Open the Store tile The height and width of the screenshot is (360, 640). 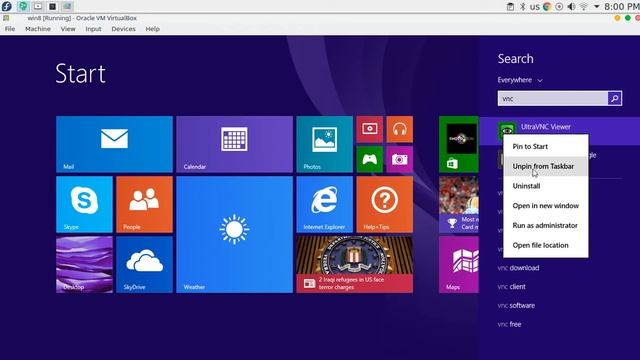coord(459,144)
